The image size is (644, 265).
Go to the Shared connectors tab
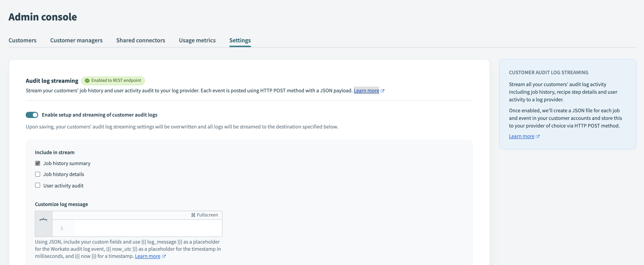pos(140,40)
